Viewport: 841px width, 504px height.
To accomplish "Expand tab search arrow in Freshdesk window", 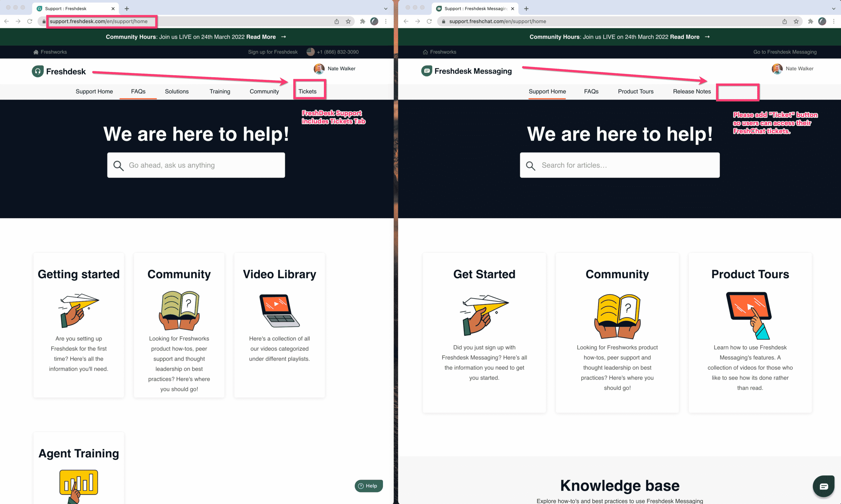I will point(386,9).
